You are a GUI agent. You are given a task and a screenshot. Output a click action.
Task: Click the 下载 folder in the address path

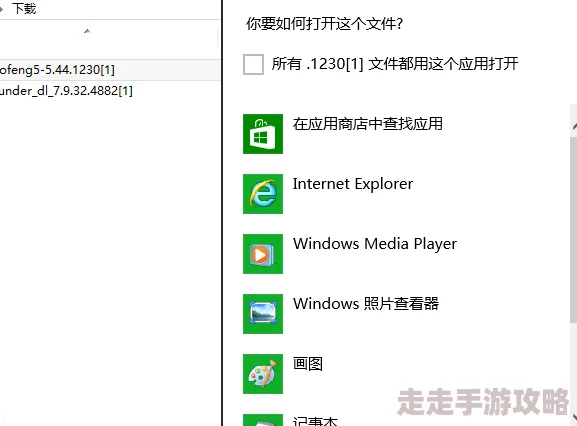coord(24,8)
